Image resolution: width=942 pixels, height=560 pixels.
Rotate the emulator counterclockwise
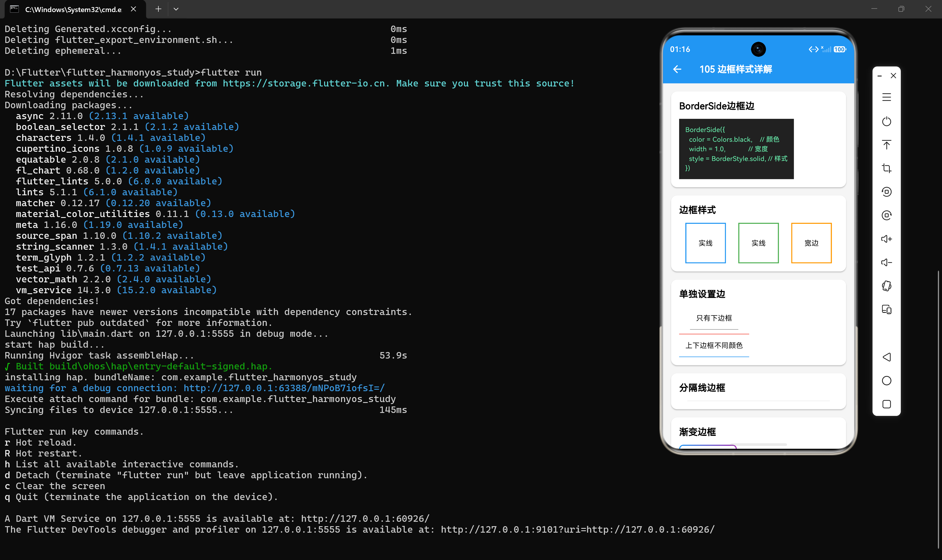[x=886, y=192]
